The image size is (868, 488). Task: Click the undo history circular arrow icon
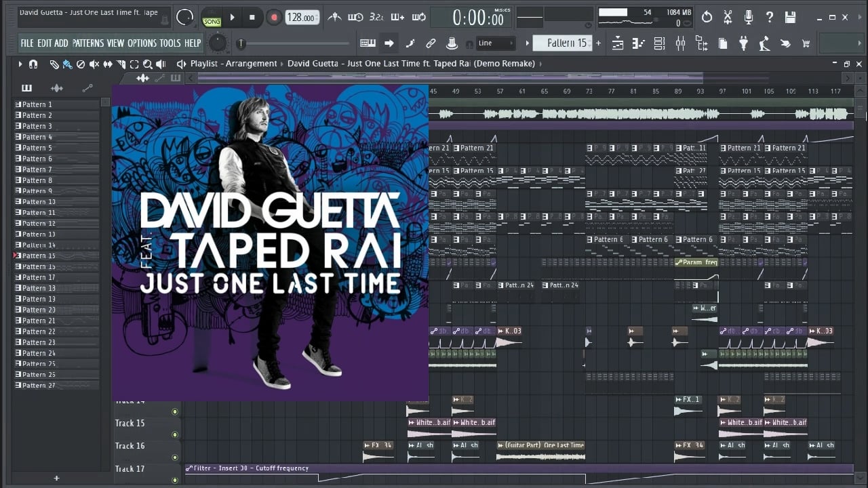[x=707, y=17]
